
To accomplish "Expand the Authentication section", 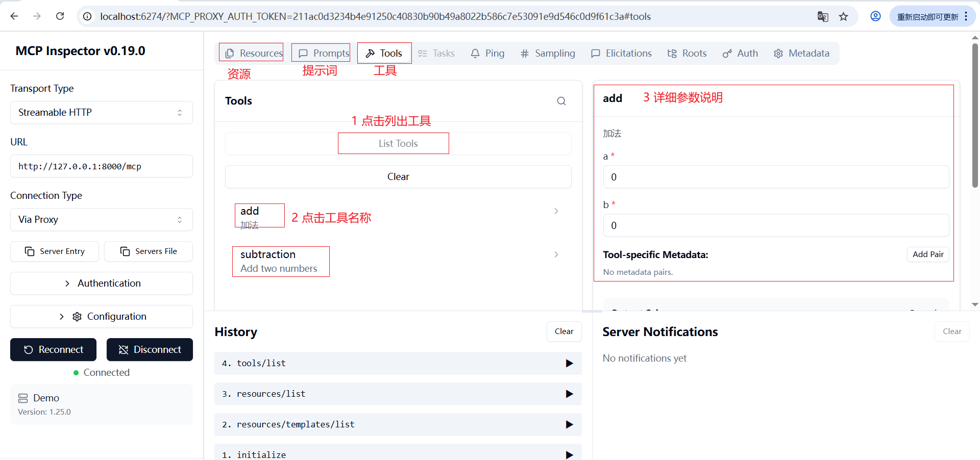I will pos(102,283).
